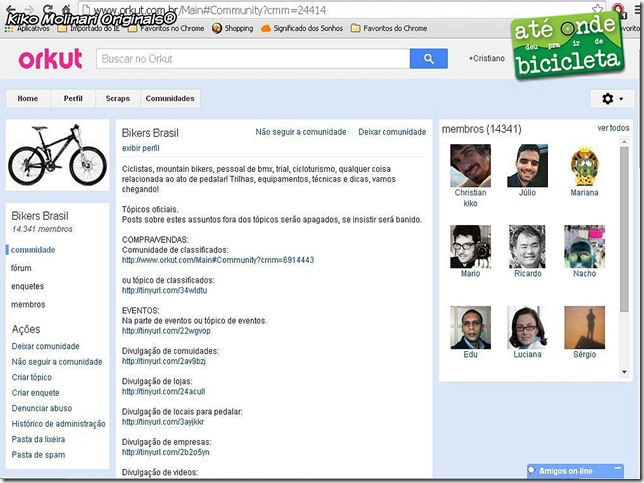
Task: Click exibir perfil link
Action: 140,148
